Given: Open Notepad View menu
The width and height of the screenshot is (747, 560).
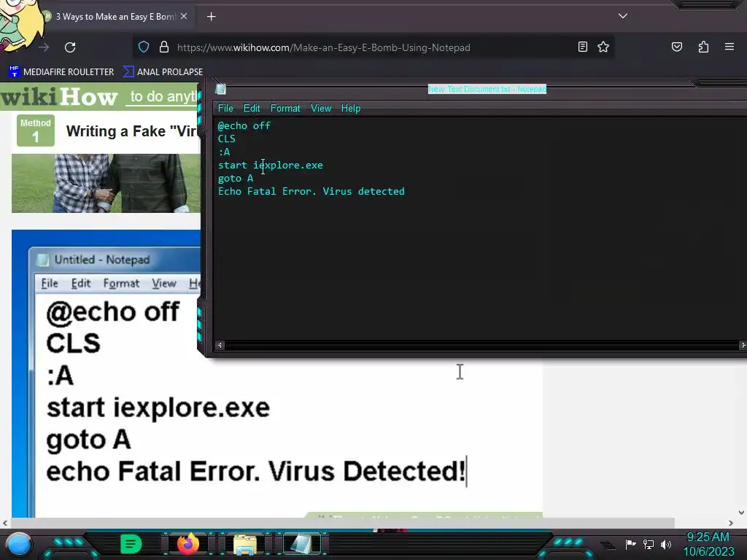Looking at the screenshot, I should pos(321,108).
